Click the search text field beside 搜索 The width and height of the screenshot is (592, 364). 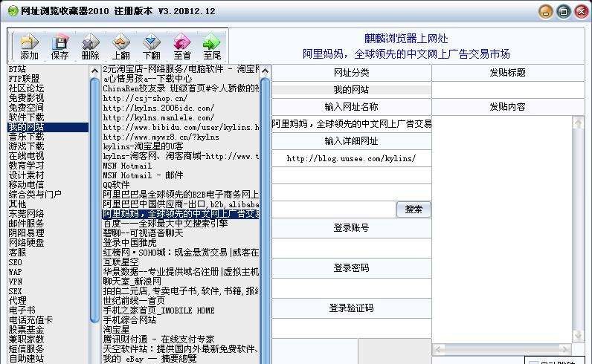click(334, 209)
